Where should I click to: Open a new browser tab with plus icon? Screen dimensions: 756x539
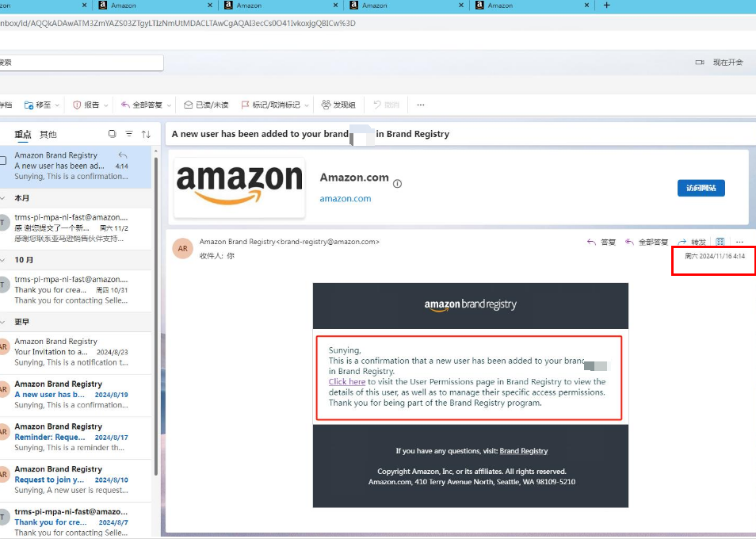(x=606, y=6)
